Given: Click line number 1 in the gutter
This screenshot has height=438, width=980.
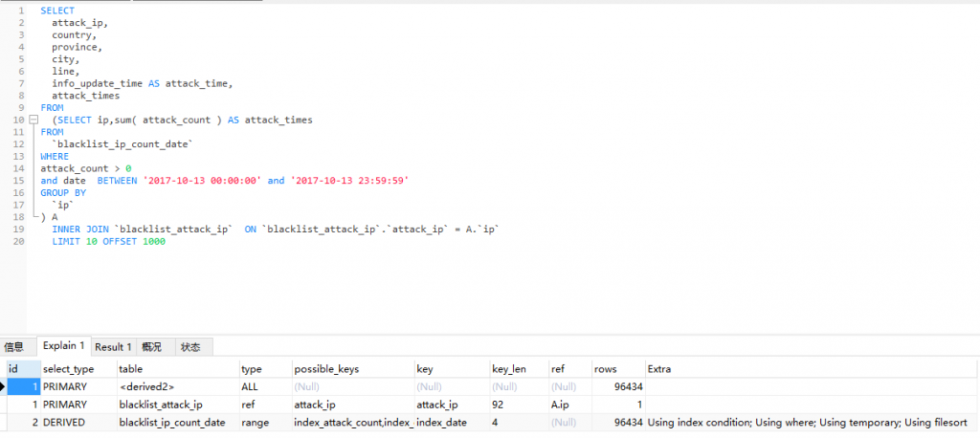Looking at the screenshot, I should (22, 11).
